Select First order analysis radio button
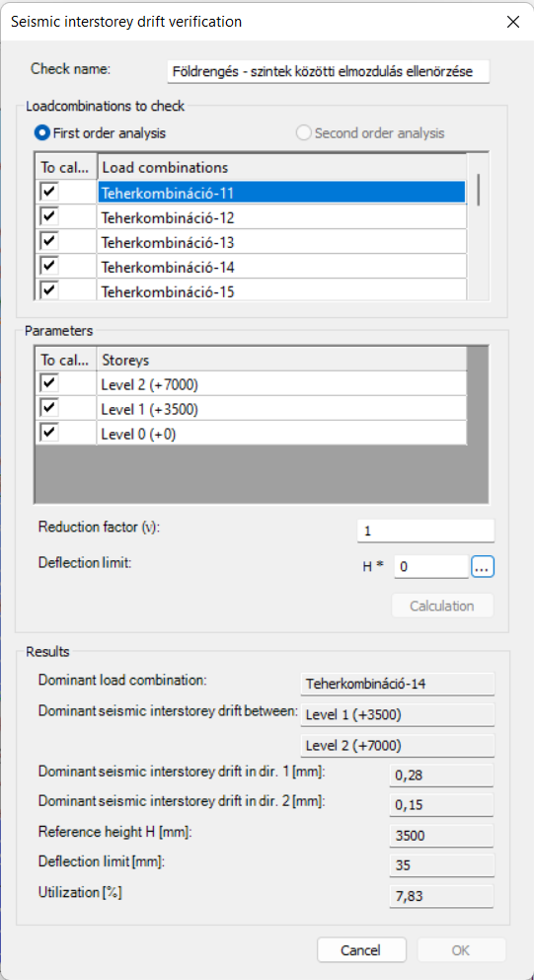The width and height of the screenshot is (534, 980). pyautogui.click(x=43, y=133)
